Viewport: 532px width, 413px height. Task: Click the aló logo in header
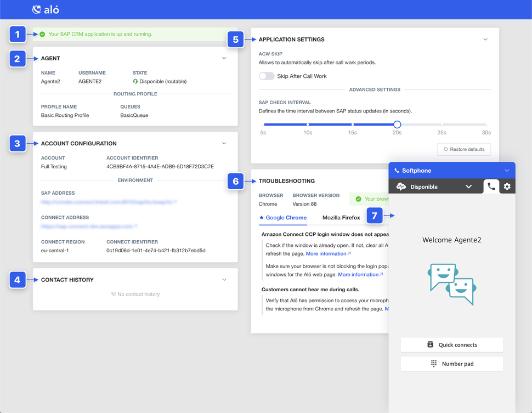(46, 9)
